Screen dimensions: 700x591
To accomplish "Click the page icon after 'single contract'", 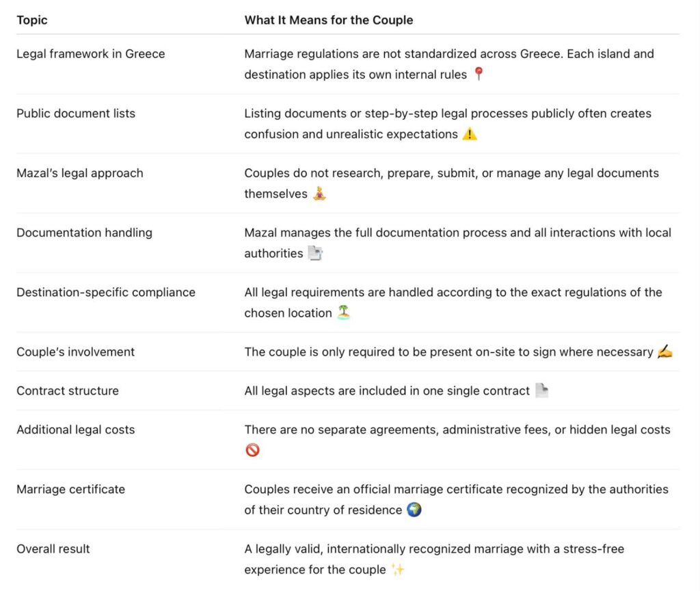I will [541, 391].
